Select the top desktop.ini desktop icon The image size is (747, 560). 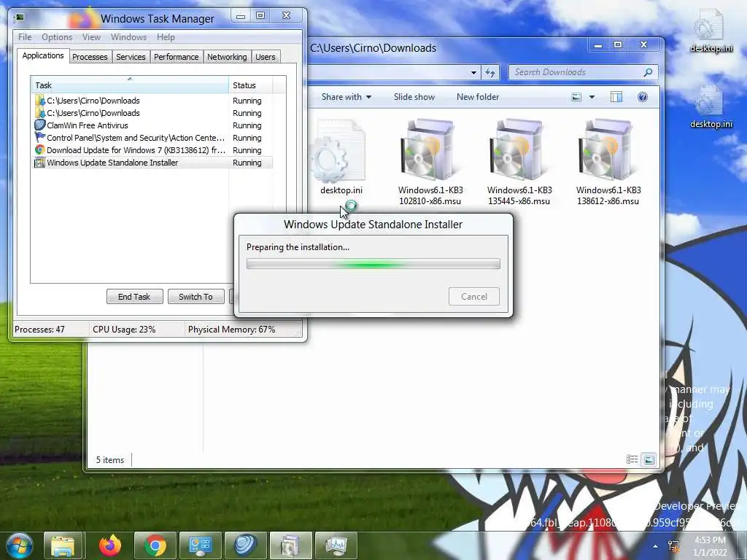711,31
